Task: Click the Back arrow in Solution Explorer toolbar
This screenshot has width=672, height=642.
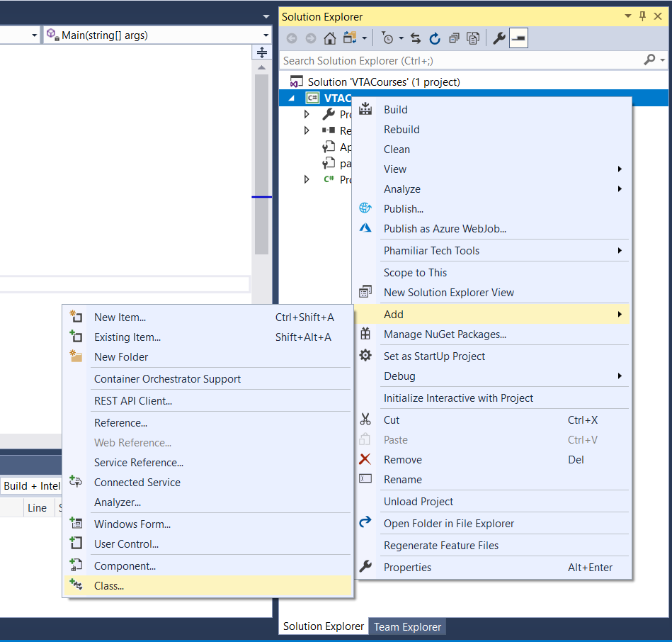Action: coord(292,38)
